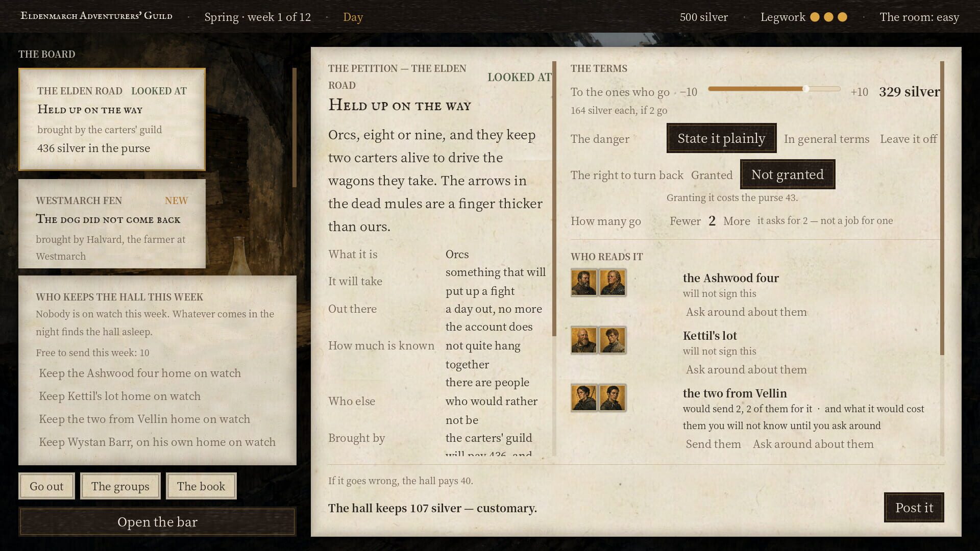Adjust the pay slider handle

click(805, 89)
